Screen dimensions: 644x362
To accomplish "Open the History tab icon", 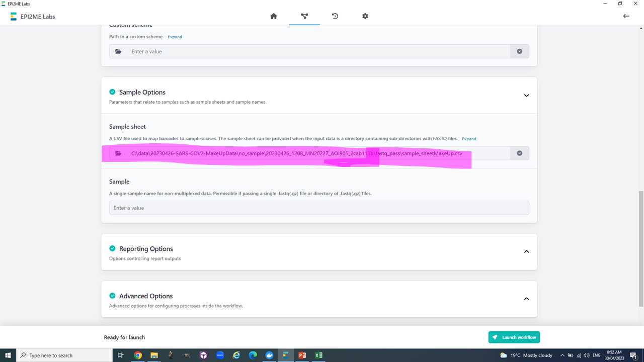I will click(335, 16).
